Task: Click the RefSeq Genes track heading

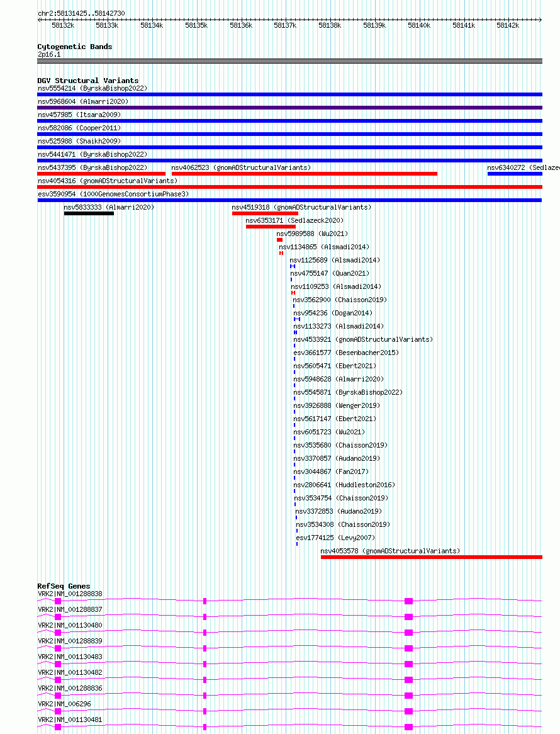Action: 64,586
